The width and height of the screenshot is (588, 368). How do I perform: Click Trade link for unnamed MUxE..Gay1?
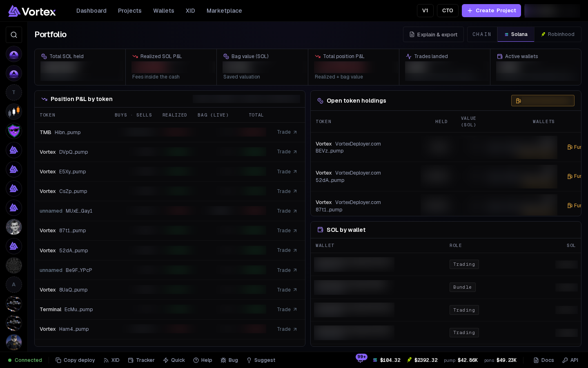click(287, 211)
